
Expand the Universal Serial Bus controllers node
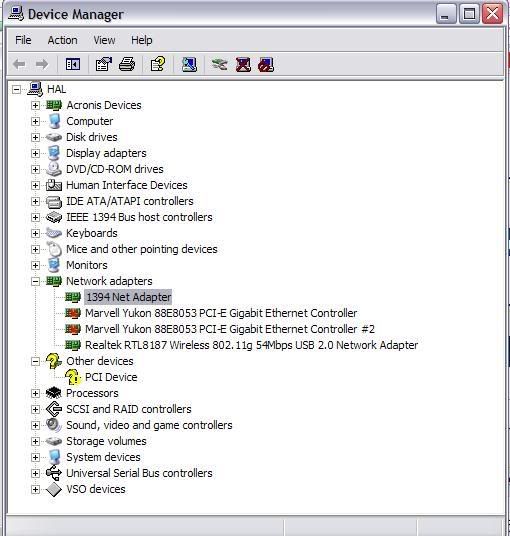click(35, 473)
